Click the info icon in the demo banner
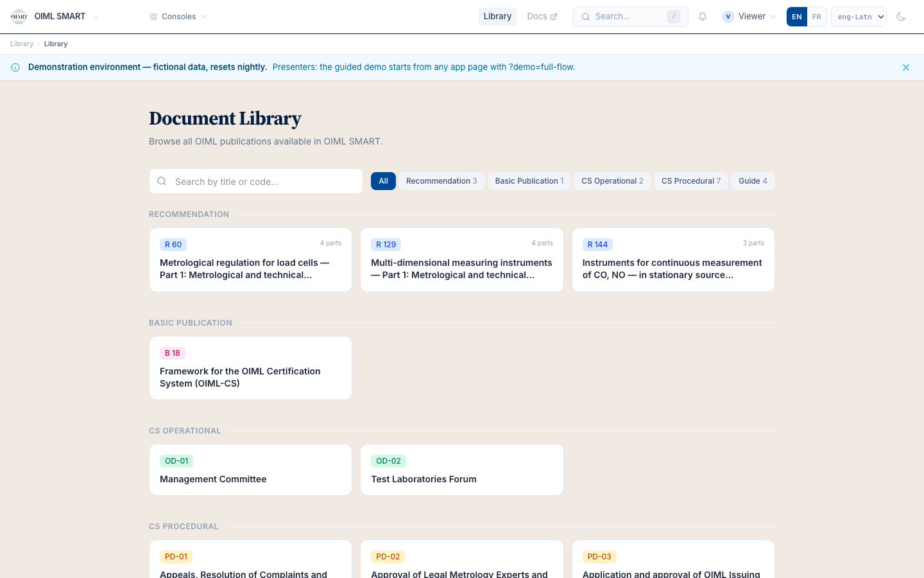924x578 pixels. 15,67
